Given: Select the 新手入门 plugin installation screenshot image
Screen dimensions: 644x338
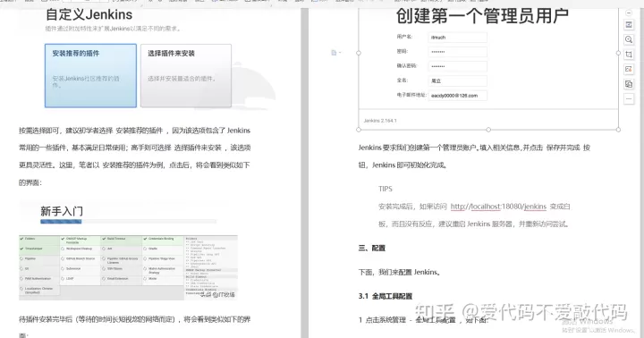Looking at the screenshot, I should [128, 249].
